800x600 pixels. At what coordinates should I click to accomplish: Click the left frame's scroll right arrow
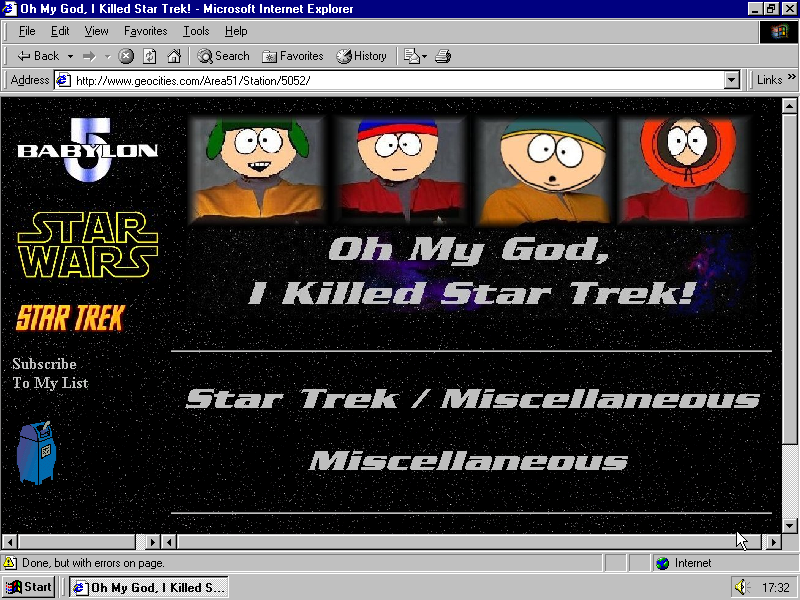pos(153,541)
